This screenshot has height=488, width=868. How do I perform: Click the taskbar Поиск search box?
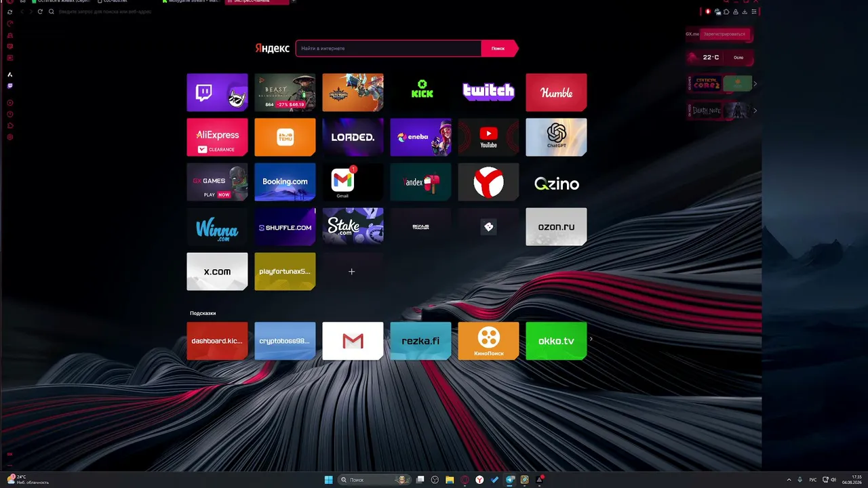click(374, 480)
